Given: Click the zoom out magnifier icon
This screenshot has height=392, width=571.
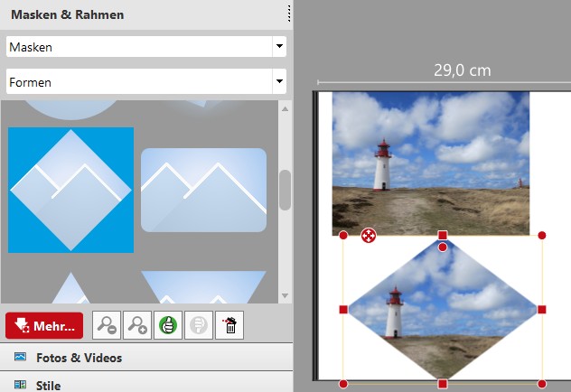Looking at the screenshot, I should click(107, 325).
